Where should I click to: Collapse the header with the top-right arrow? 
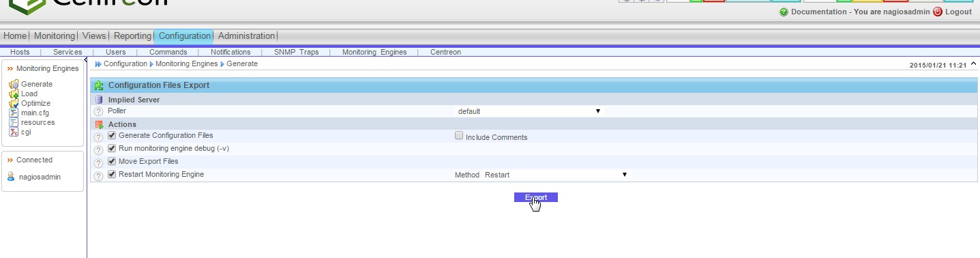[973, 64]
